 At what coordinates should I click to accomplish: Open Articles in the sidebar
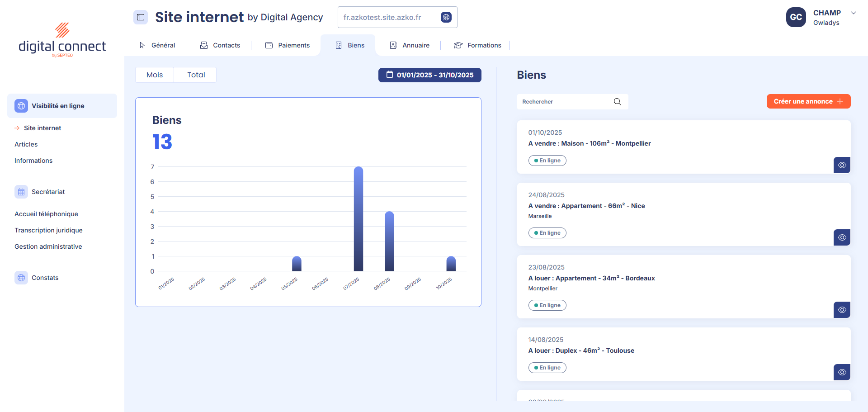point(26,144)
